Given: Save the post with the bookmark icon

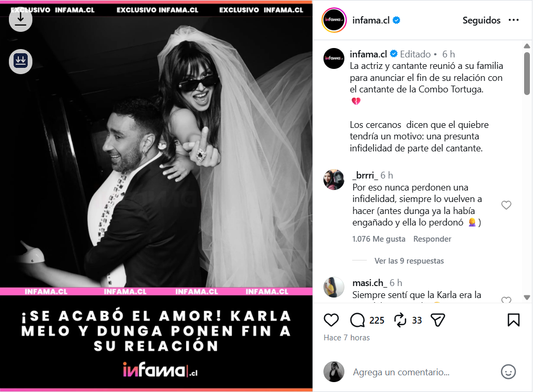Looking at the screenshot, I should point(513,320).
